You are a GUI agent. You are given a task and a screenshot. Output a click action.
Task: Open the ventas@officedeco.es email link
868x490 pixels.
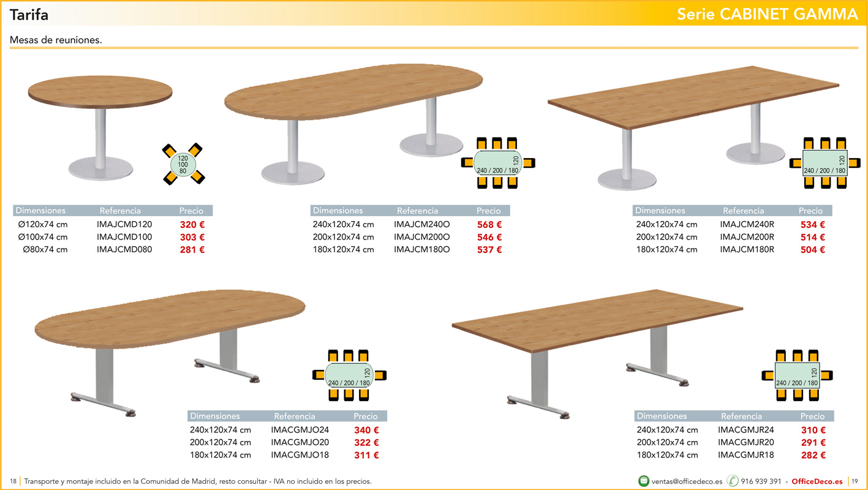pyautogui.click(x=687, y=481)
